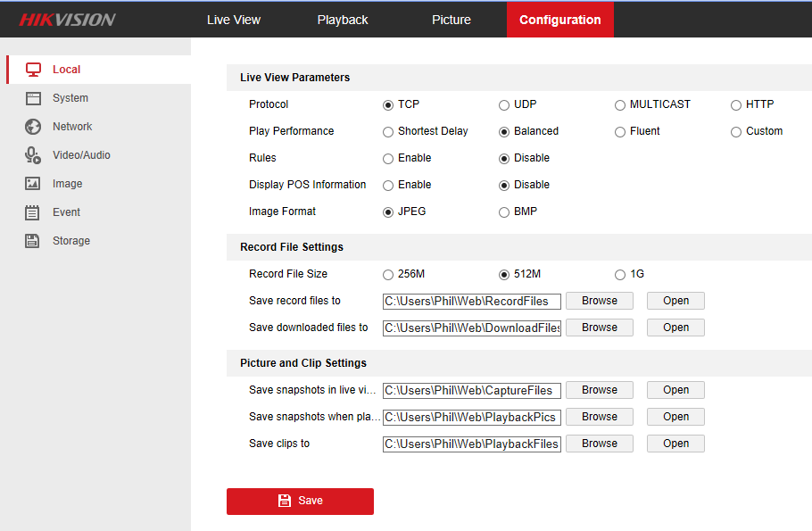
Task: Select UDP protocol radio button
Action: [x=504, y=105]
